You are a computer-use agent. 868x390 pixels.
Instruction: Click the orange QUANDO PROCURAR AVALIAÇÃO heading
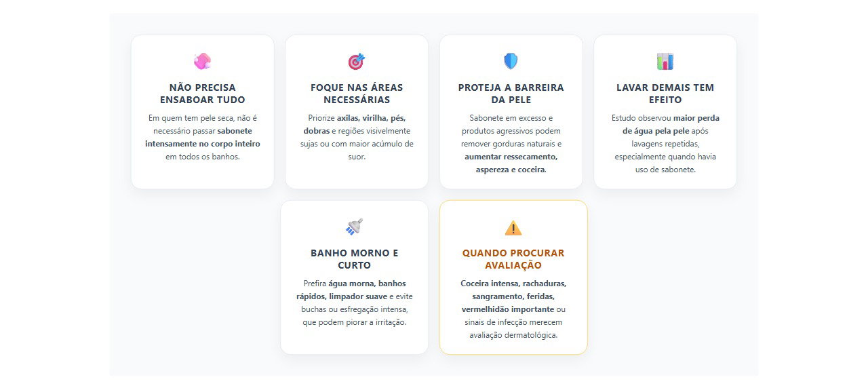[513, 259]
